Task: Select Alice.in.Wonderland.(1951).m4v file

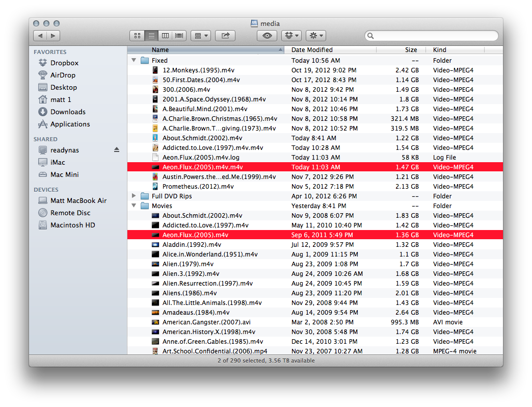Action: pos(315,255)
